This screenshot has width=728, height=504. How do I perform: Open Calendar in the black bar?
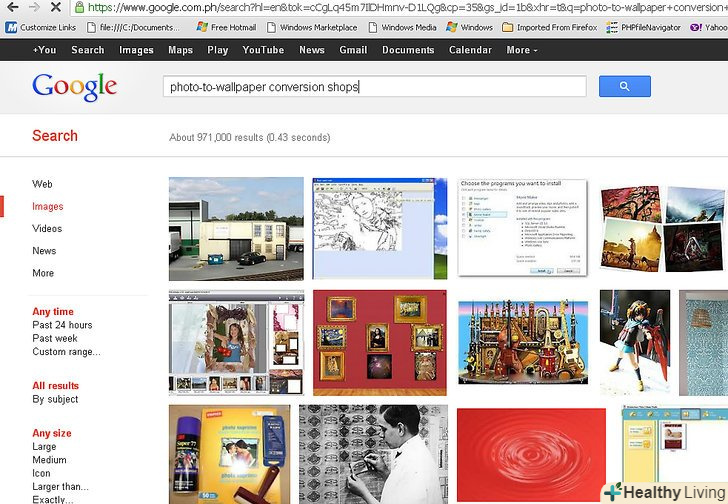470,50
